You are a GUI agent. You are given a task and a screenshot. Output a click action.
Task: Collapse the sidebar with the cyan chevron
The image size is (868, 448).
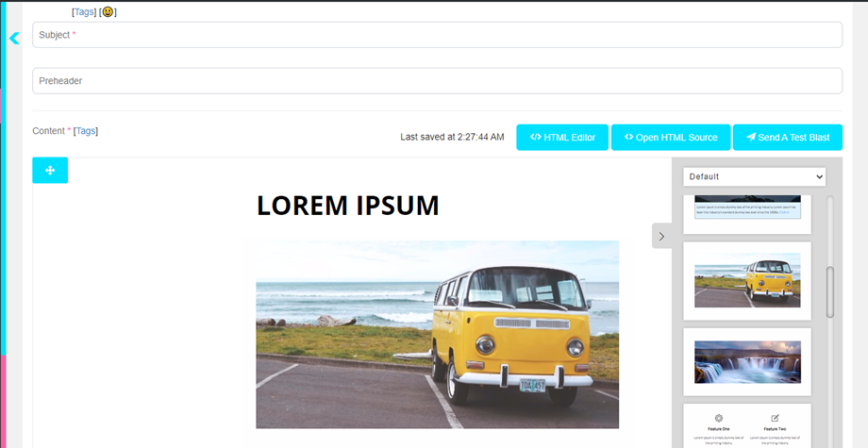tap(14, 38)
